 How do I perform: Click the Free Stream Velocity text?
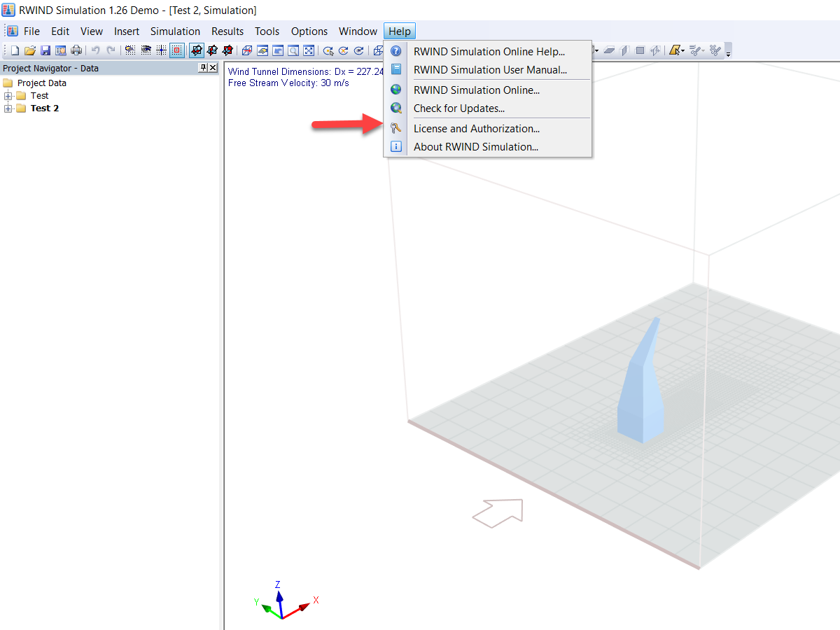(288, 83)
